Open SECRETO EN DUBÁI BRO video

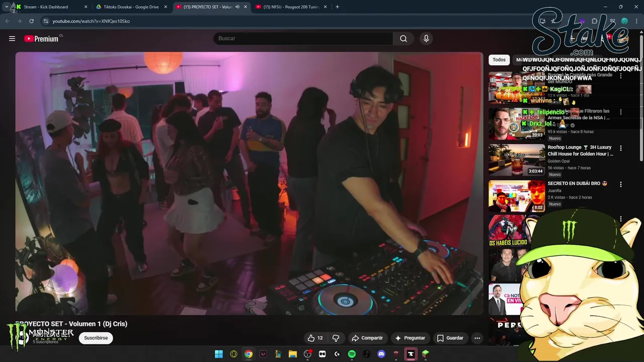coord(577,184)
